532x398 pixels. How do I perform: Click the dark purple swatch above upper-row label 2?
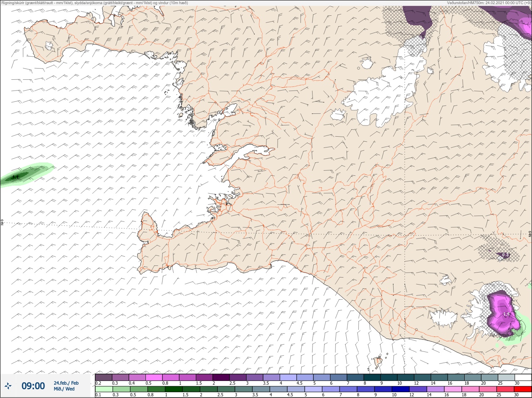pyautogui.click(x=222, y=377)
